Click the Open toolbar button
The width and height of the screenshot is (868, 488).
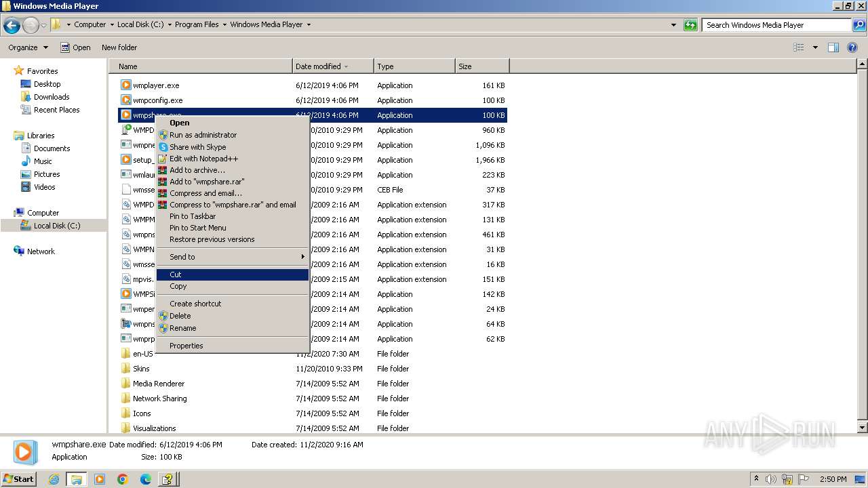[x=75, y=47]
